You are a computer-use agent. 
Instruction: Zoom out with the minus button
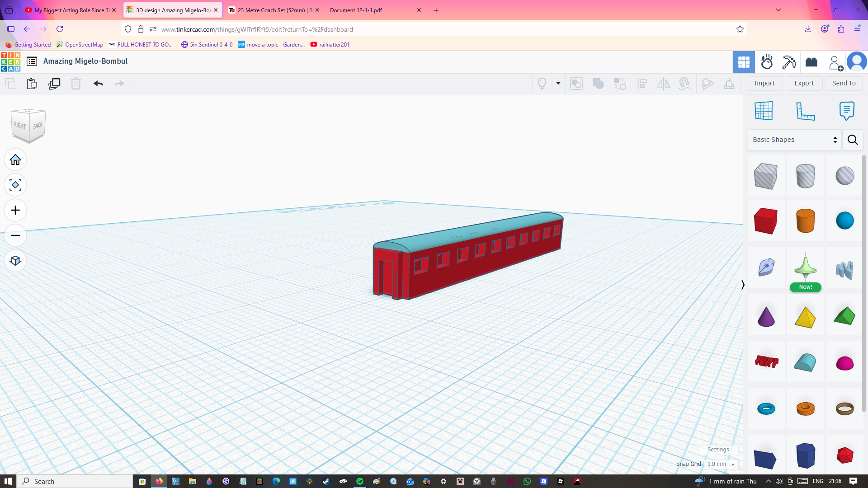[15, 236]
